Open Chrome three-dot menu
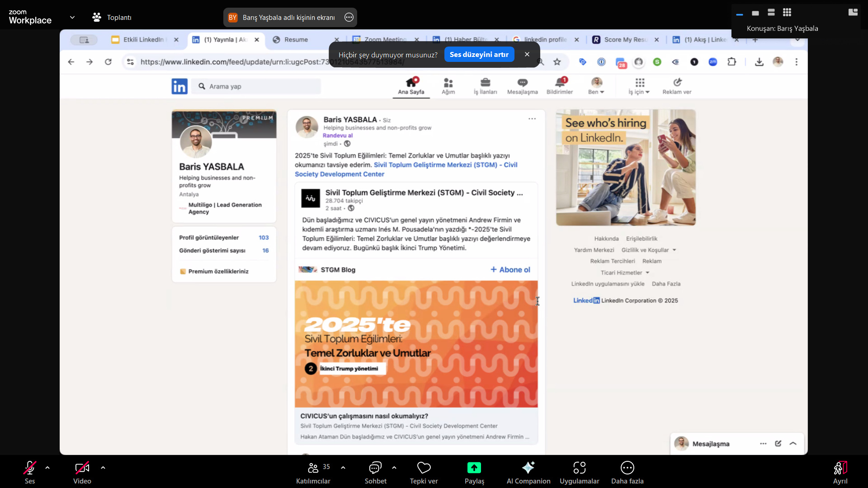 point(797,62)
